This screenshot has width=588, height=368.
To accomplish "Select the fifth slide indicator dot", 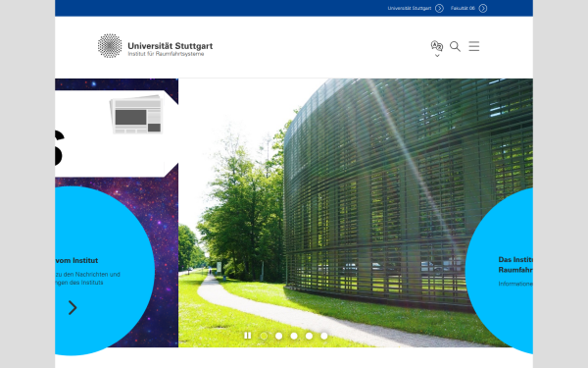I will [324, 336].
